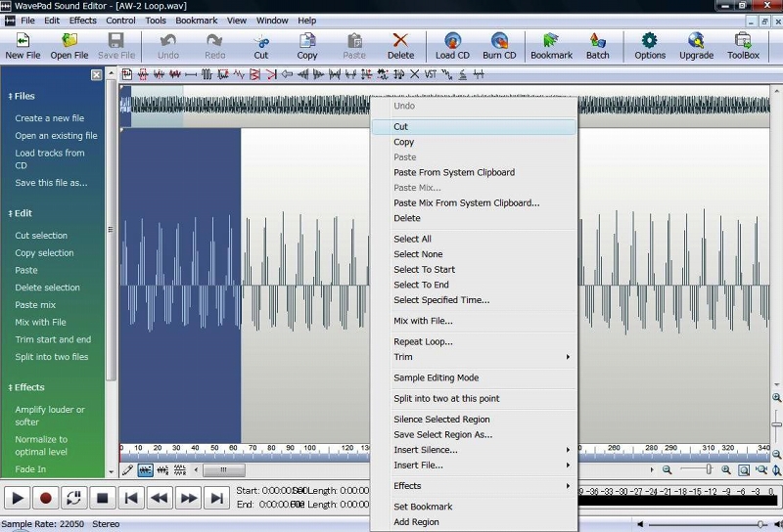Collapse the Effects sidebar section
This screenshot has height=532, width=783.
tap(26, 387)
